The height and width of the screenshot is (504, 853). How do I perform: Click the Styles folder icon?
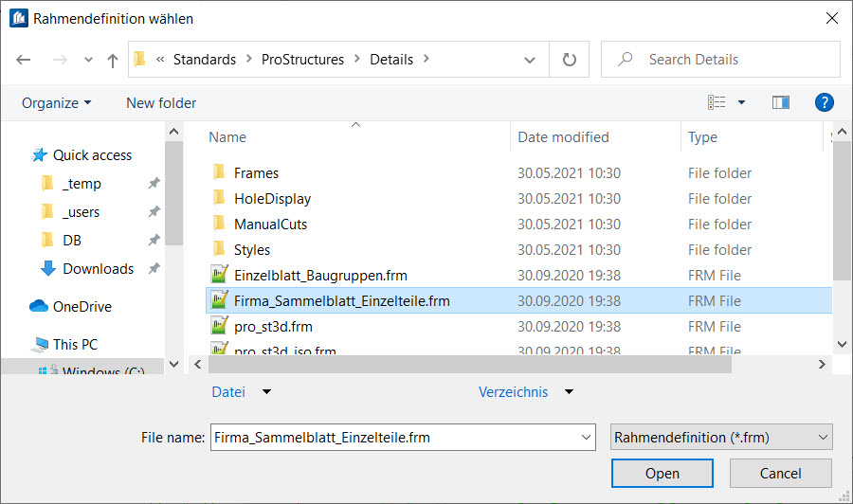219,249
